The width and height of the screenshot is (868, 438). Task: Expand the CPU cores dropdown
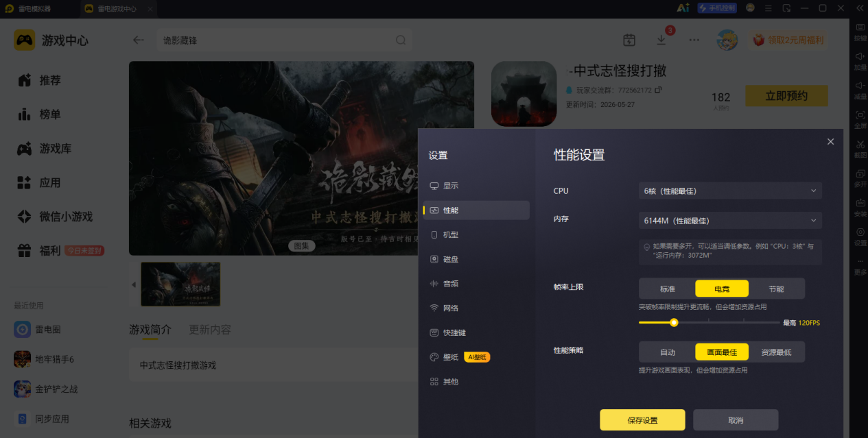click(x=730, y=191)
